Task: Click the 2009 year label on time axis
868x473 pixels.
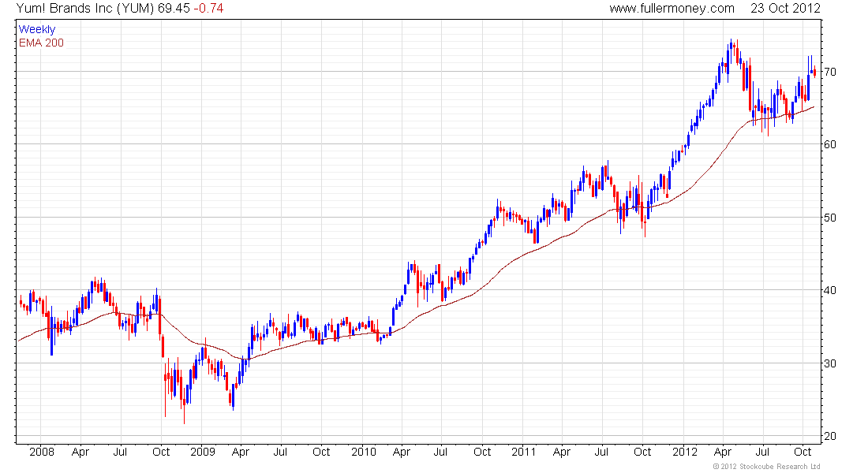Action: 203,452
